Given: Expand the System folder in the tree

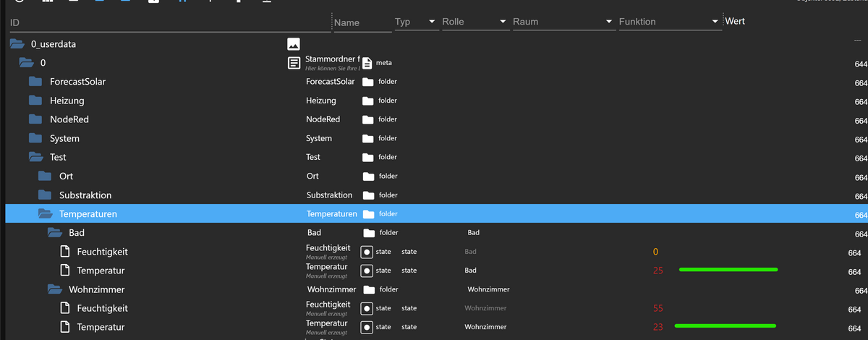Looking at the screenshot, I should (x=35, y=138).
